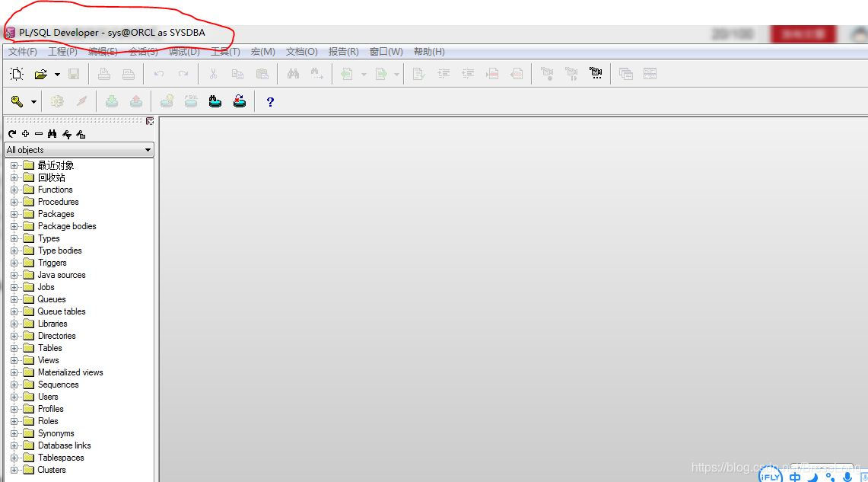Image resolution: width=868 pixels, height=482 pixels.
Task: Click the Rollback red arrow icon
Action: click(x=136, y=101)
